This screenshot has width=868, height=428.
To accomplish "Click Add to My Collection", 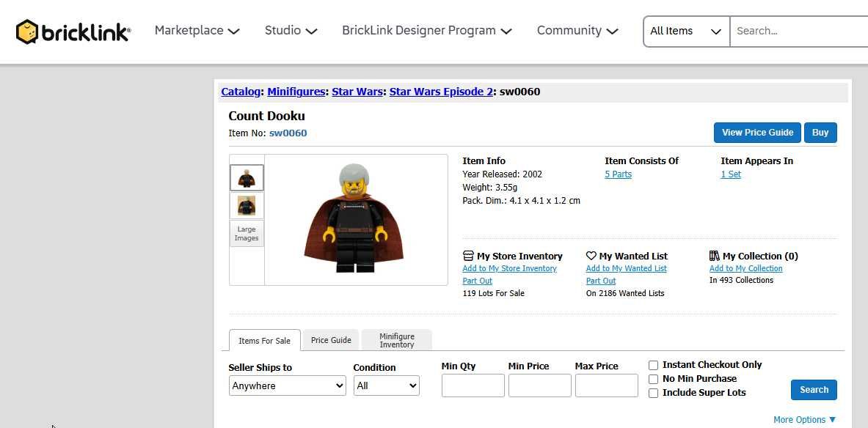I will tap(745, 268).
